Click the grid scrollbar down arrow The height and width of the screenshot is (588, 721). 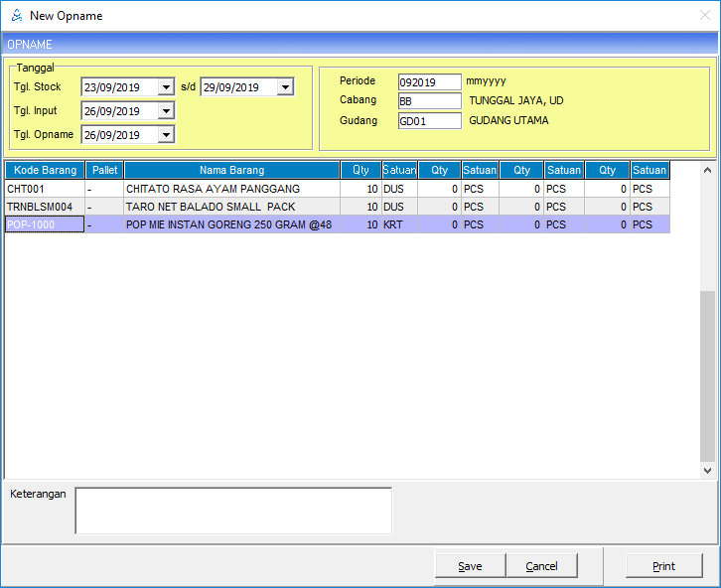707,471
